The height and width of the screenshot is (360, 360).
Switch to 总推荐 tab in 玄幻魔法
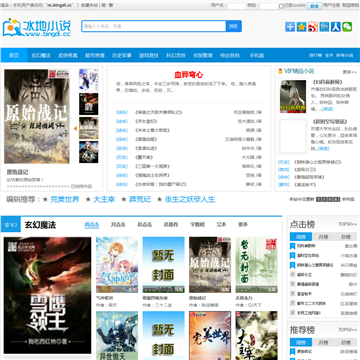pos(171,225)
